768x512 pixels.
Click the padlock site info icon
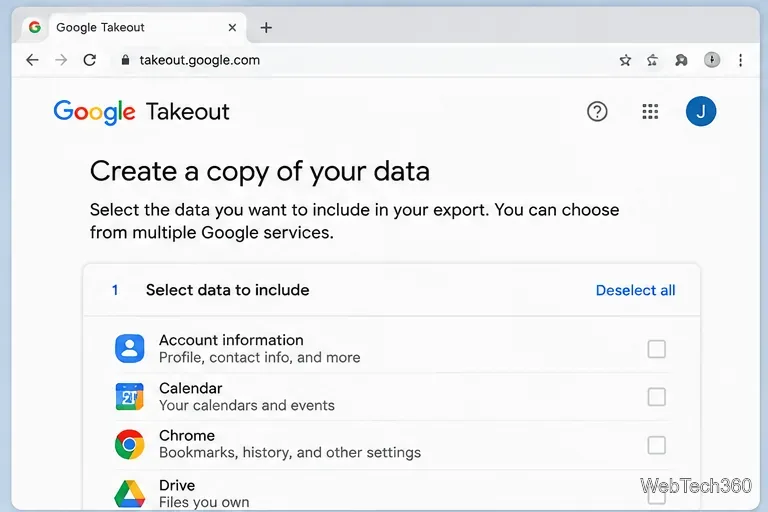pos(125,60)
